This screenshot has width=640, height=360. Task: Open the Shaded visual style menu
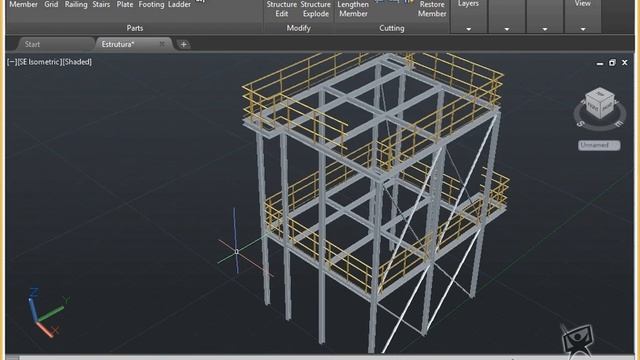click(77, 62)
